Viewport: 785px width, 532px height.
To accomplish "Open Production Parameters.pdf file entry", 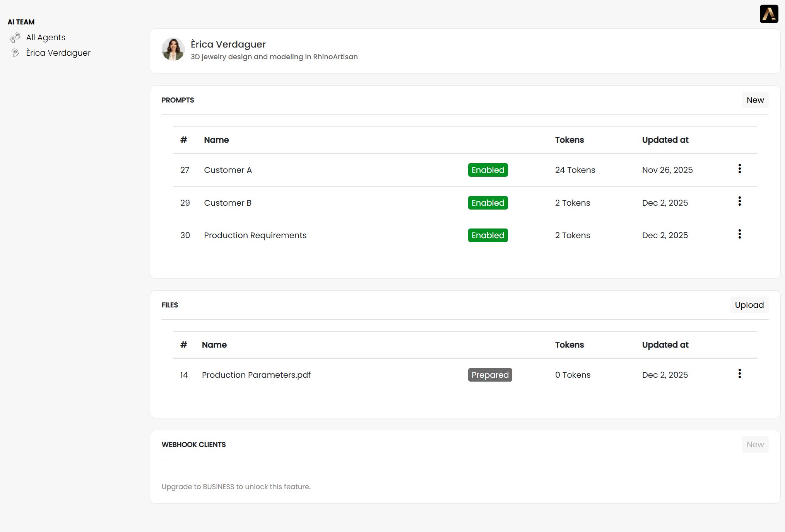I will click(256, 375).
